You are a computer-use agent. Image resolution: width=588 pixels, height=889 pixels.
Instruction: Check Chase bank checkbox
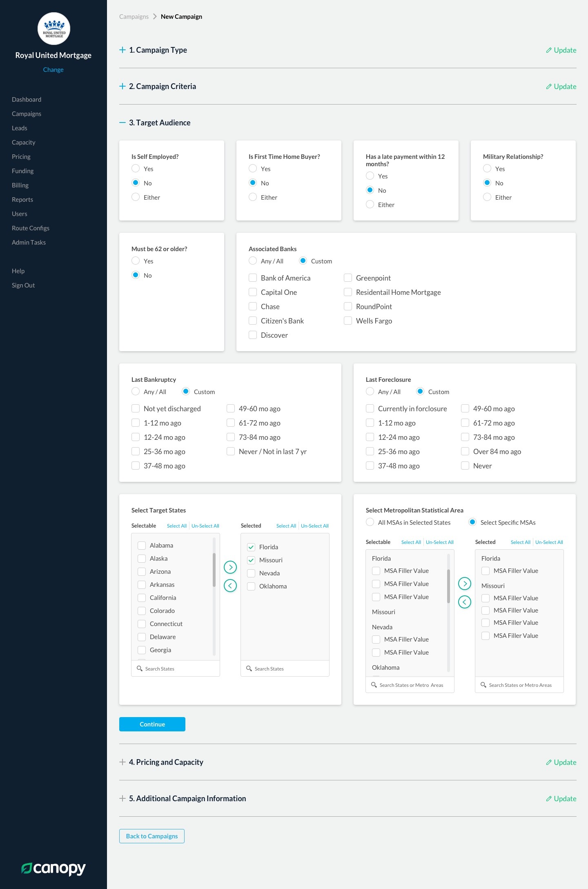click(253, 306)
